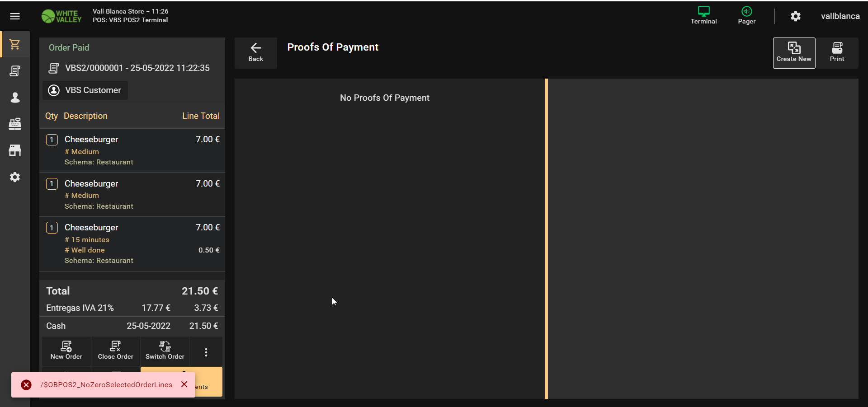The height and width of the screenshot is (407, 868).
Task: Start a New Order
Action: (x=66, y=351)
